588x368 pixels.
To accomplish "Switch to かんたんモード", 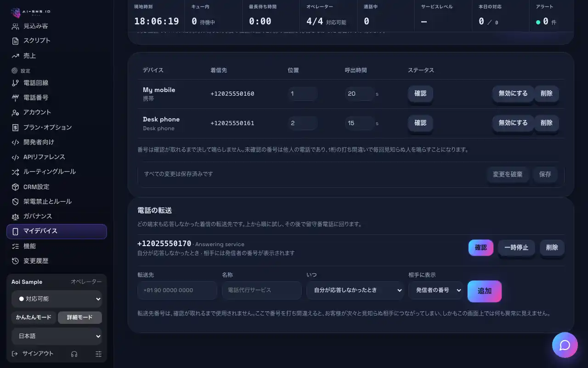I will [34, 317].
